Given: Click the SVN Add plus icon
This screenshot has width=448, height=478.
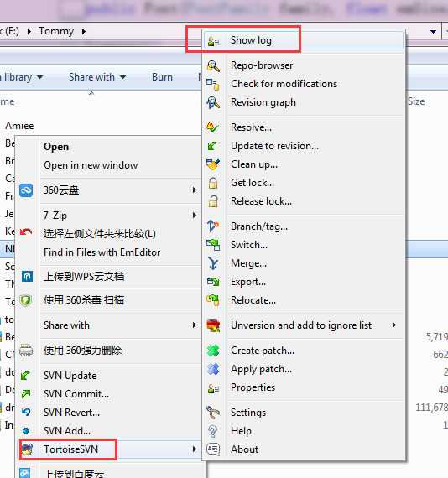Looking at the screenshot, I should pos(26,431).
